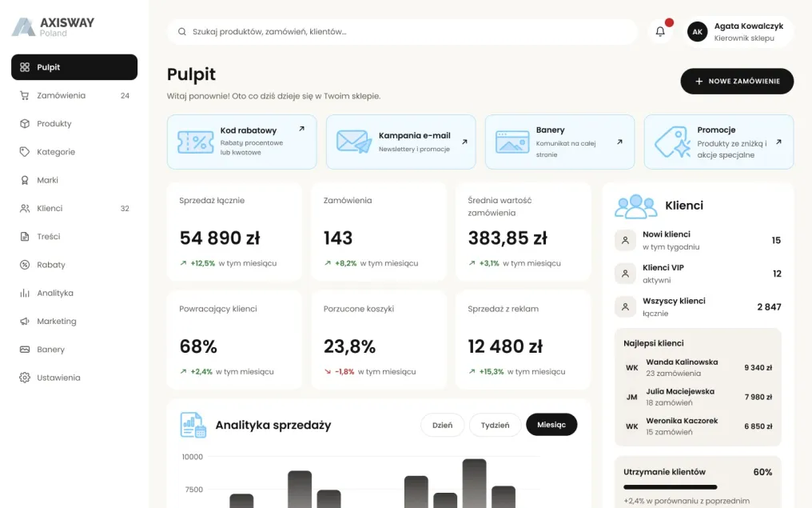Click the envelope icon on Kampania e-mail card
Screen dimensions: 812x508
coord(354,142)
